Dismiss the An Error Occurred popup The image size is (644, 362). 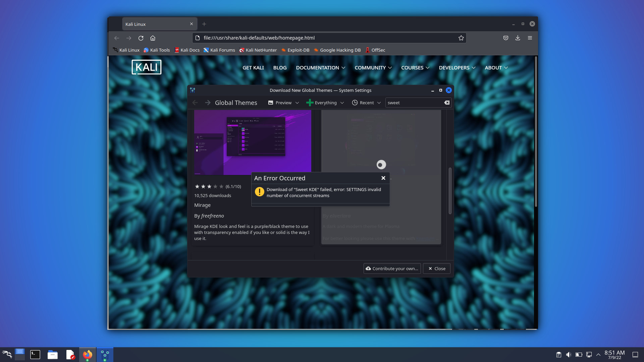pos(383,178)
